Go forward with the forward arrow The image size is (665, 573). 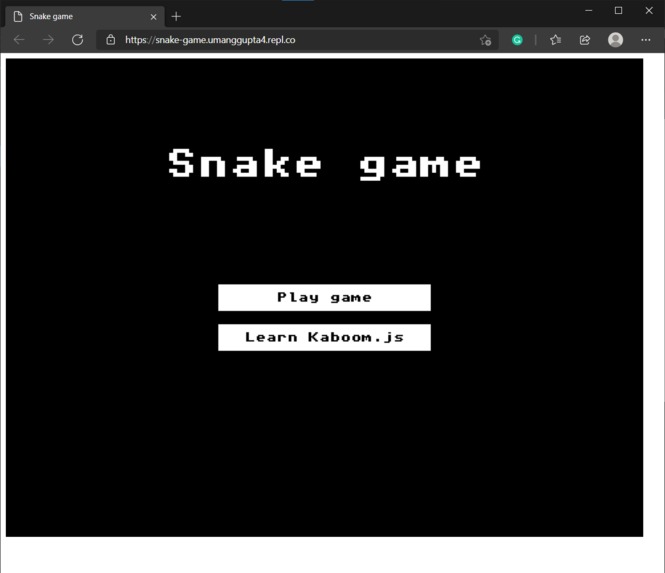coord(48,40)
